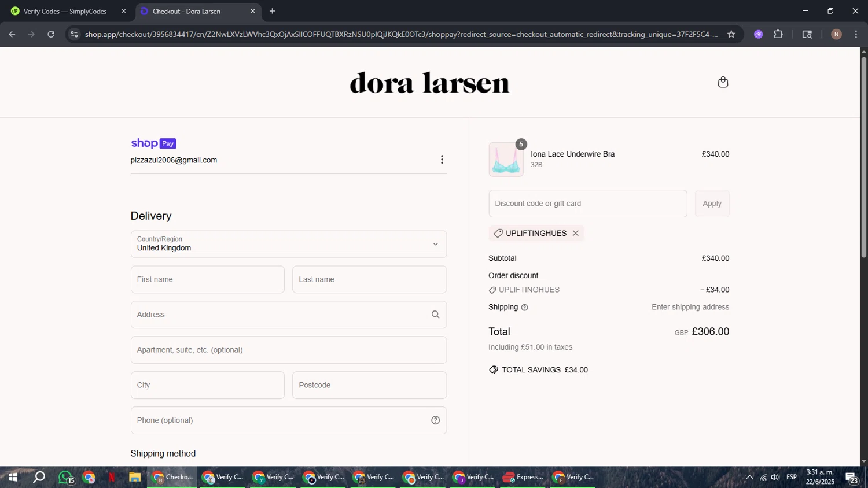Click the browser address bar URL

(x=401, y=34)
